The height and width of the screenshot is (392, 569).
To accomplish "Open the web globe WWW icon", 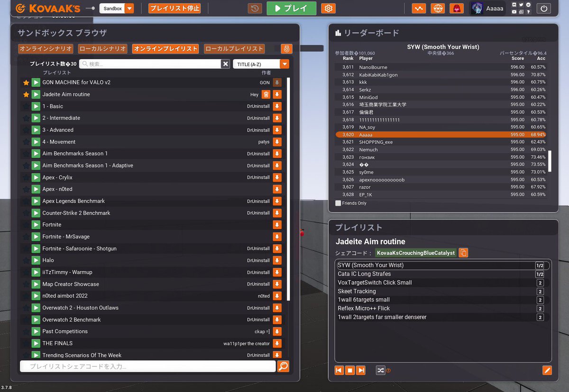I will [x=438, y=9].
